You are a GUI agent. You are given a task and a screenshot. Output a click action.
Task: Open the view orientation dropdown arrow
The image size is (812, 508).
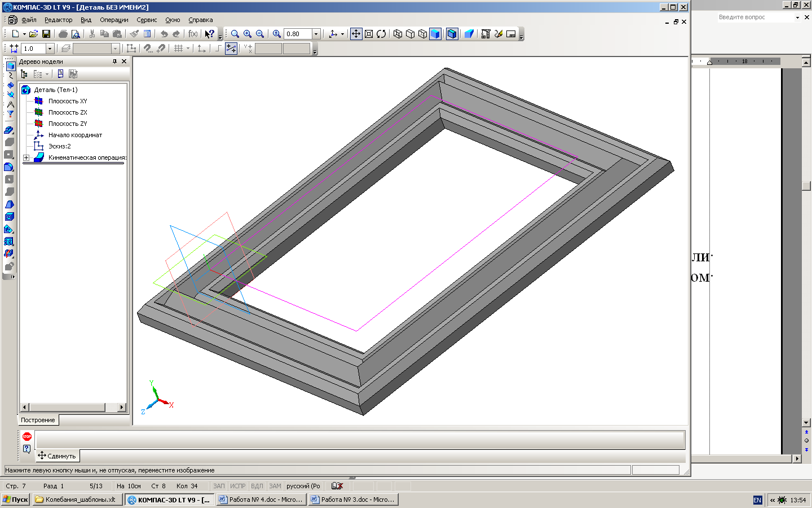pyautogui.click(x=342, y=34)
